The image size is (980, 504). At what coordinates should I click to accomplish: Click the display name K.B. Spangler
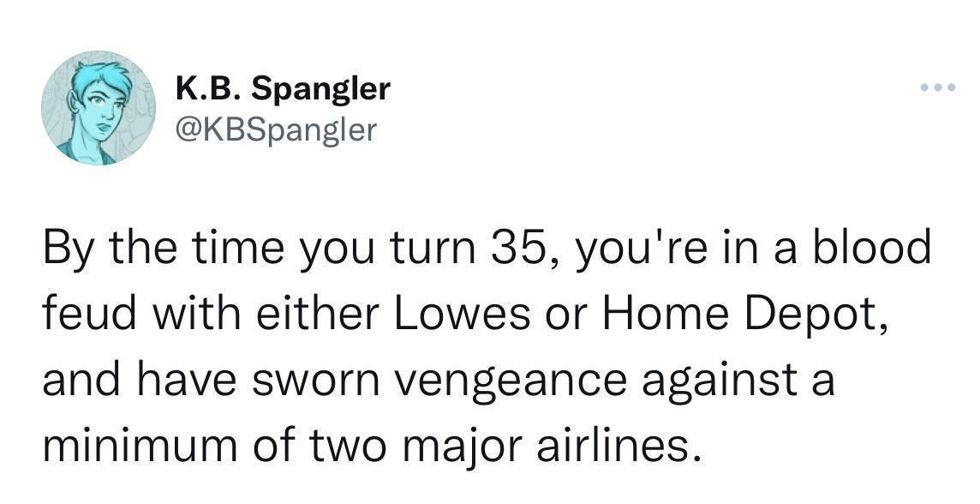click(x=283, y=87)
